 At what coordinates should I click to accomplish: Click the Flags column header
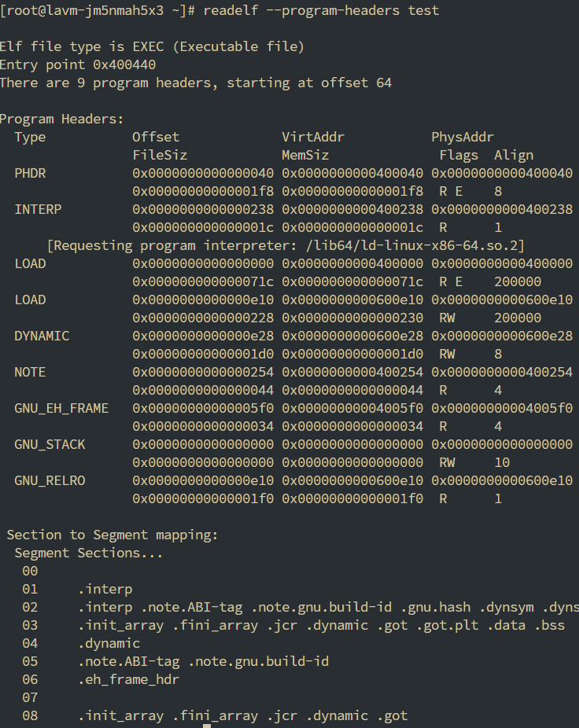[x=459, y=155]
